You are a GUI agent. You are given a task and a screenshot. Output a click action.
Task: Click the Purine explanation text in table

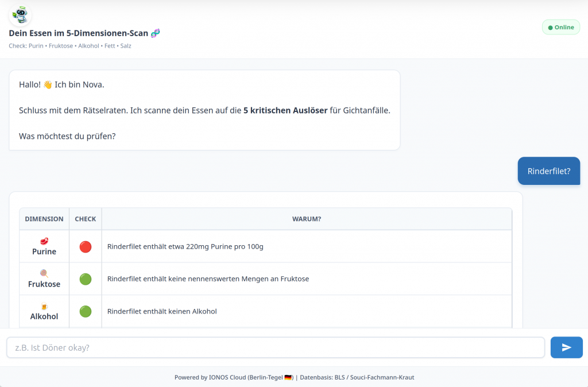(185, 247)
